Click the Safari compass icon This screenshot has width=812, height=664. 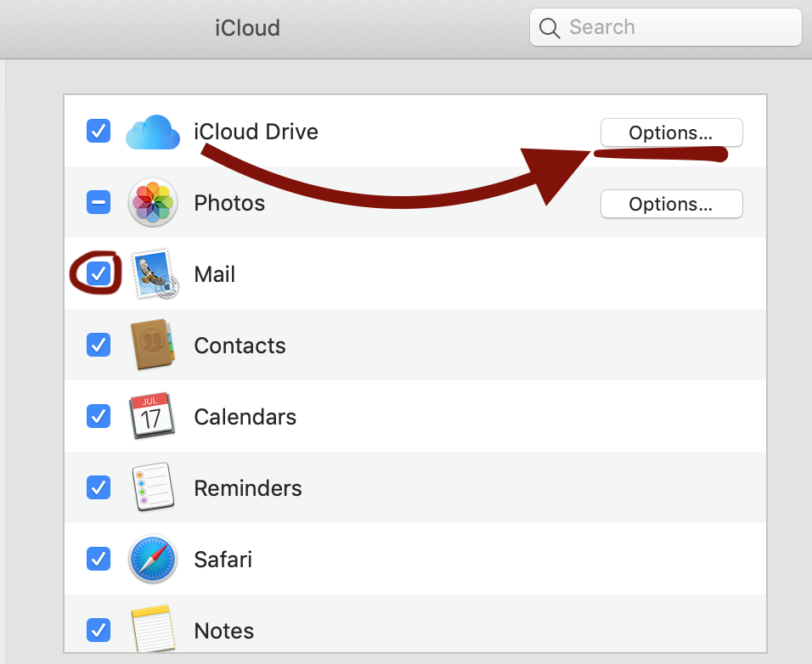click(153, 559)
